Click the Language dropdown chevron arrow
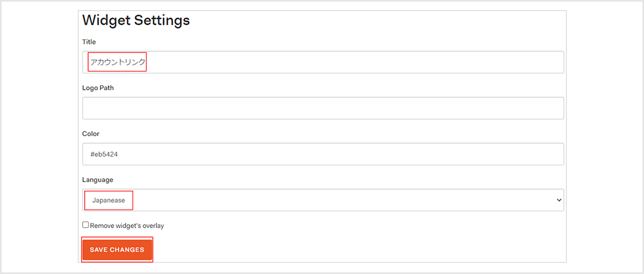Viewport: 644px width, 274px height. (x=559, y=200)
